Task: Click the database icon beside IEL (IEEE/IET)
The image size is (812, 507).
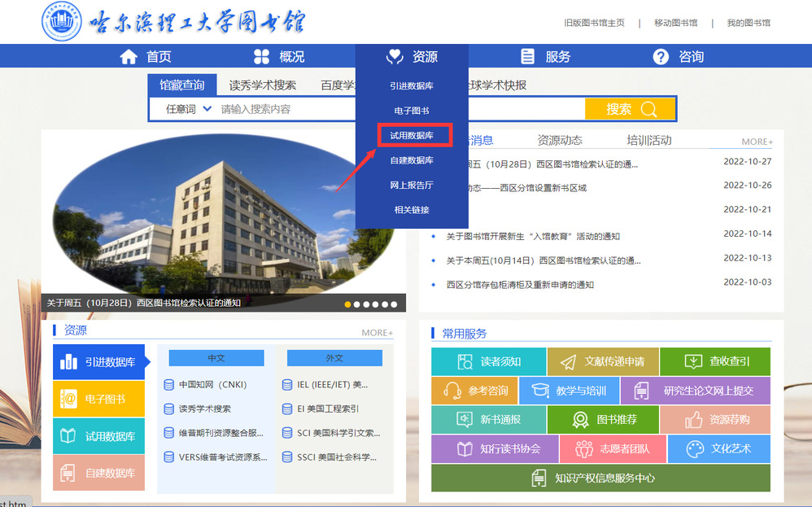Action: (287, 385)
